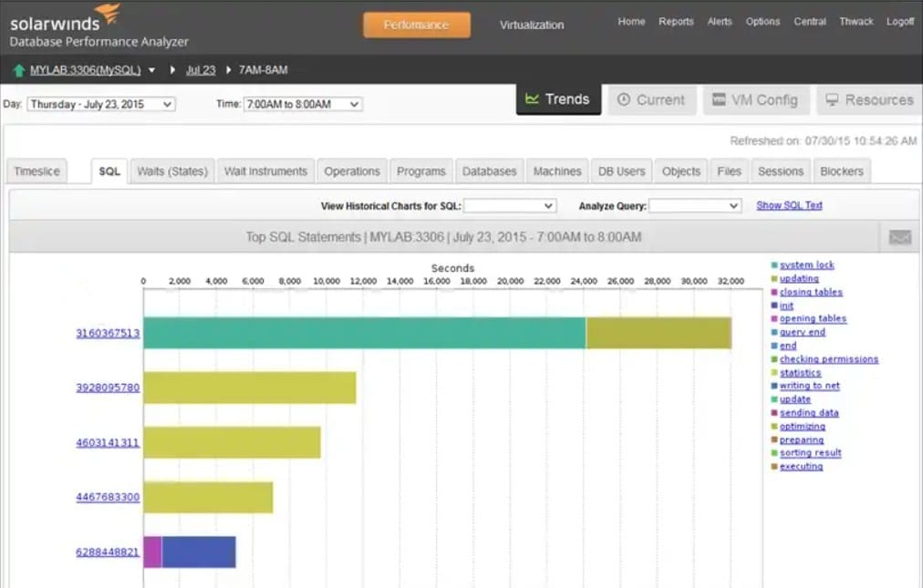Select the SQL tab
Screen dimensions: 923x588
pos(109,171)
